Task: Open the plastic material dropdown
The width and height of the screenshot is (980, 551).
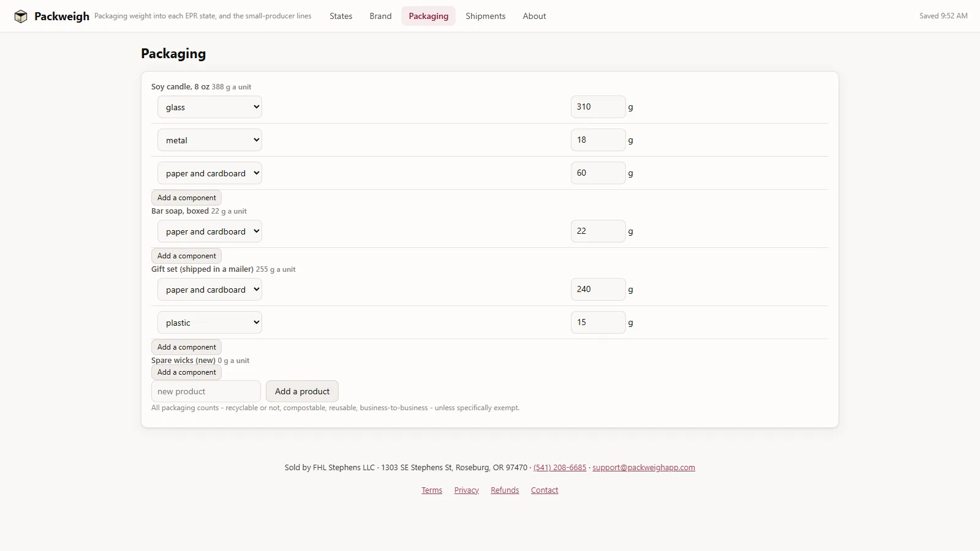Action: point(209,323)
